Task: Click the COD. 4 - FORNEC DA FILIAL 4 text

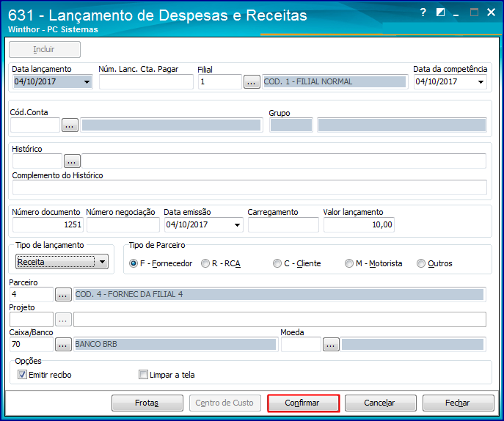Action: (x=129, y=294)
